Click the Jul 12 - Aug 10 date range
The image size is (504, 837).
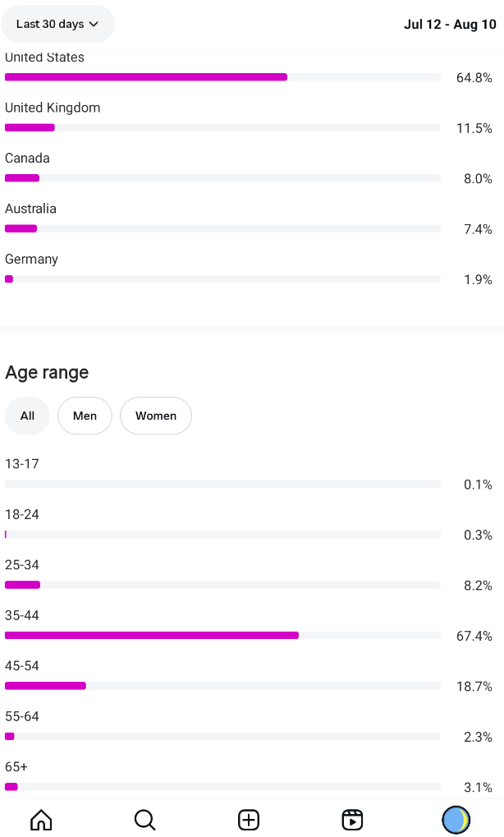(450, 24)
